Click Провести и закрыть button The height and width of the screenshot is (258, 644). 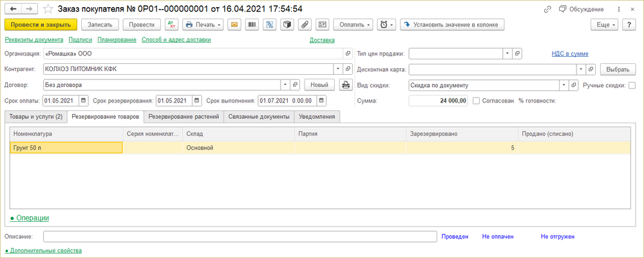click(x=41, y=25)
